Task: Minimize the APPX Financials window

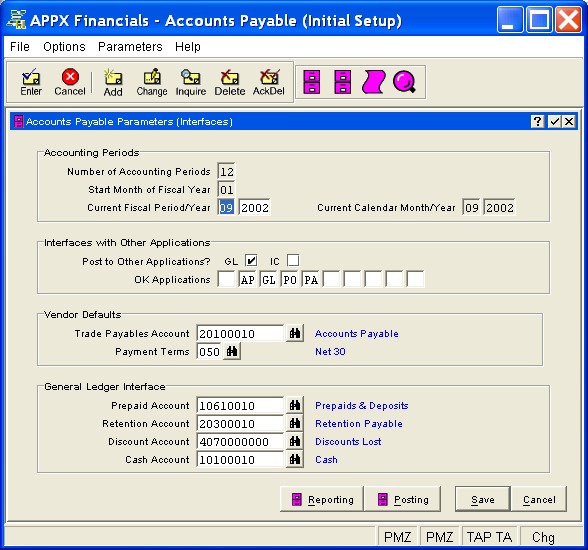Action: pyautogui.click(x=510, y=19)
